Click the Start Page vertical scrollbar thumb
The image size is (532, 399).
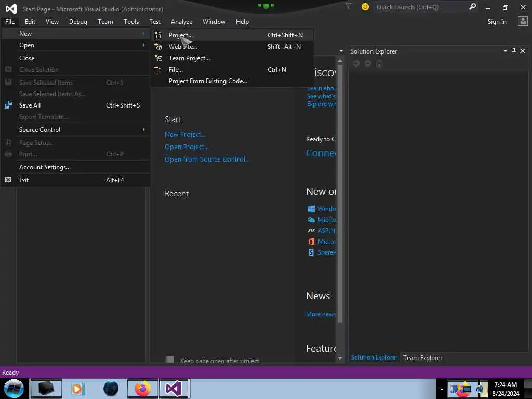click(340, 193)
